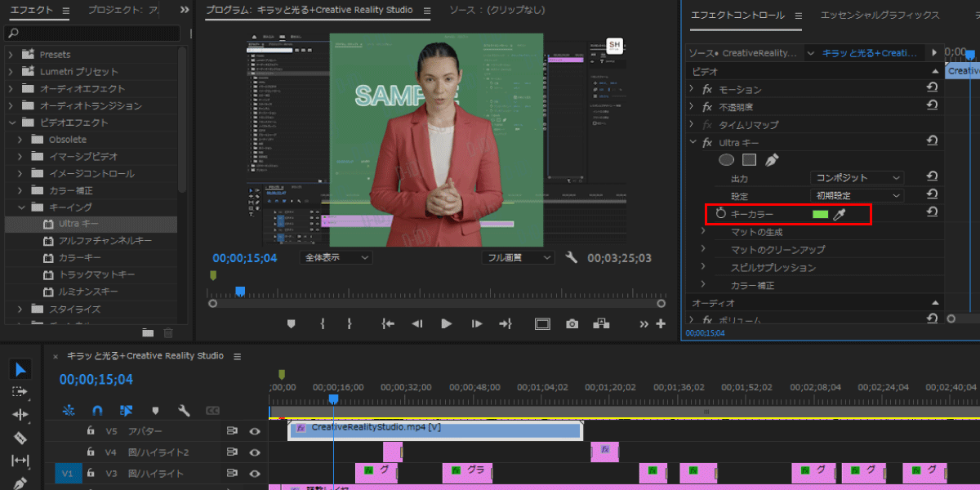Collapse the キーイング folder
The height and width of the screenshot is (490, 980).
tap(21, 207)
